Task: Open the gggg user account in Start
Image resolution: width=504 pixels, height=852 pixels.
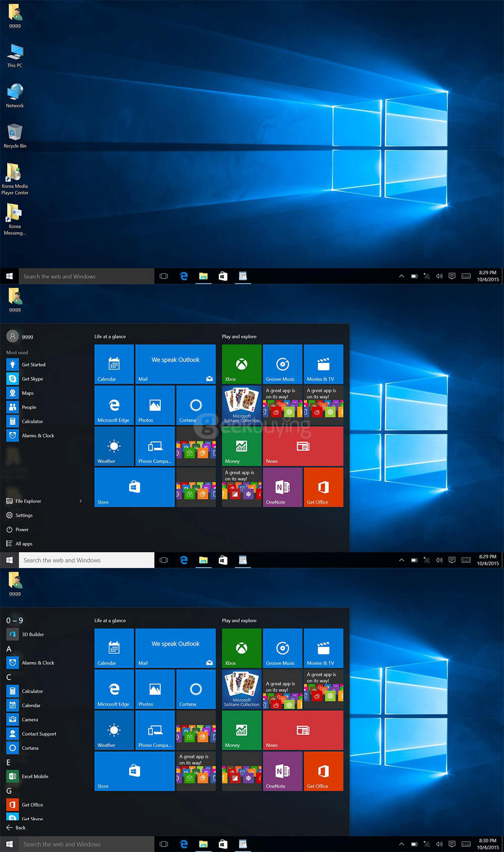Action: [20, 336]
